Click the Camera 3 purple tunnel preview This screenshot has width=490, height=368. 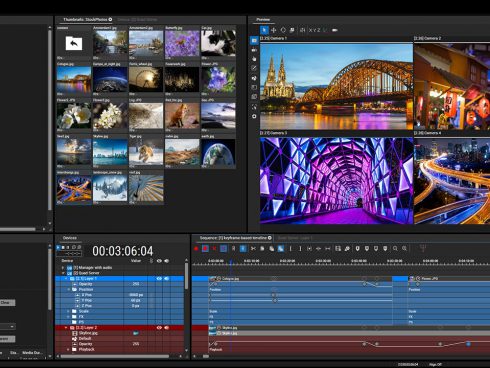[336, 180]
